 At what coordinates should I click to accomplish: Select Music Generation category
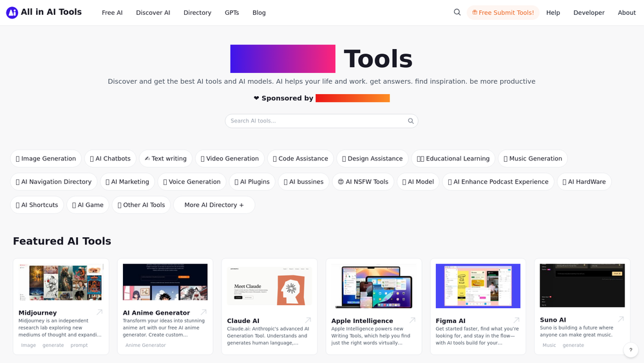point(533,159)
